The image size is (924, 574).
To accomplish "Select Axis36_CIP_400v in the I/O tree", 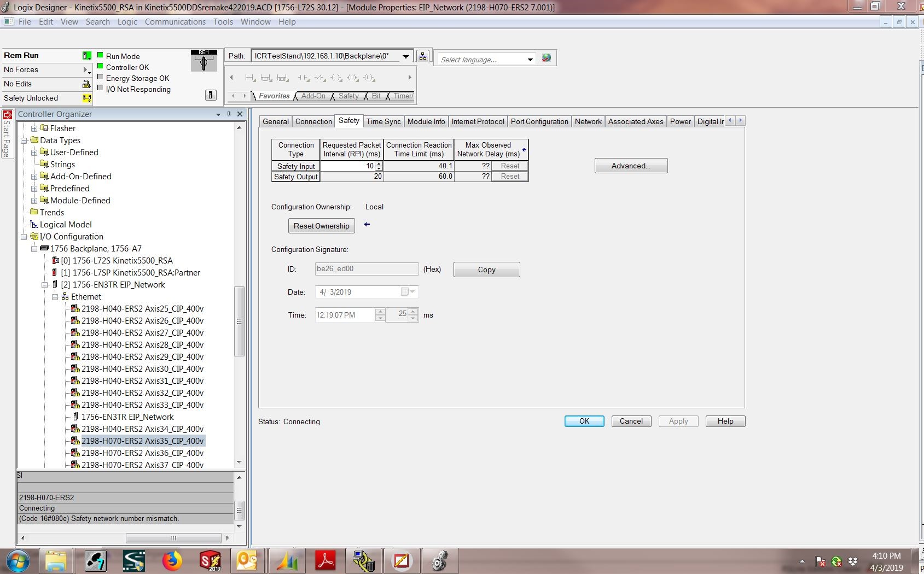I will click(142, 453).
